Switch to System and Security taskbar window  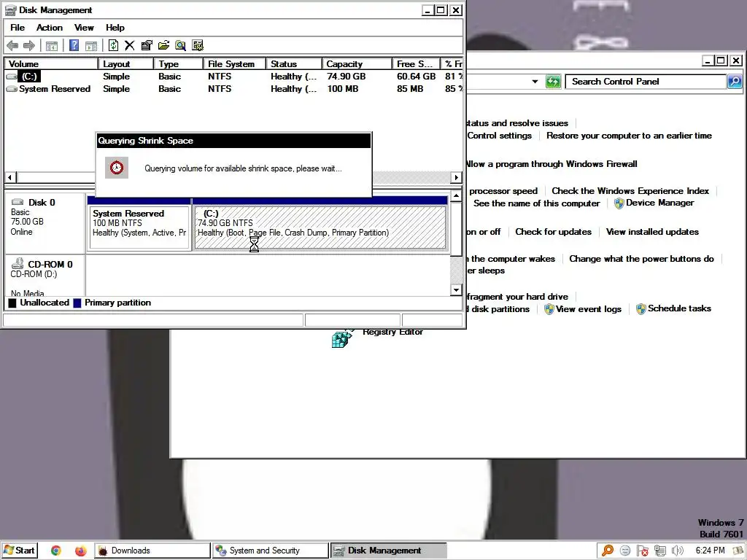point(271,551)
